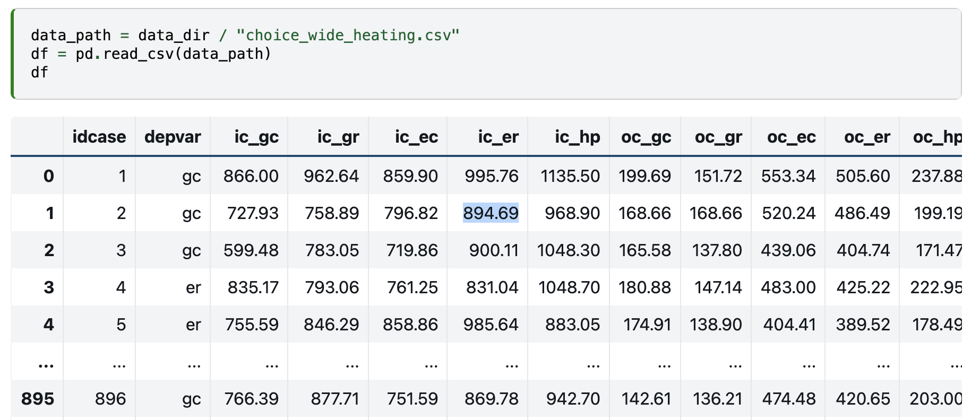Click the green bar left of code cell

[x=13, y=54]
